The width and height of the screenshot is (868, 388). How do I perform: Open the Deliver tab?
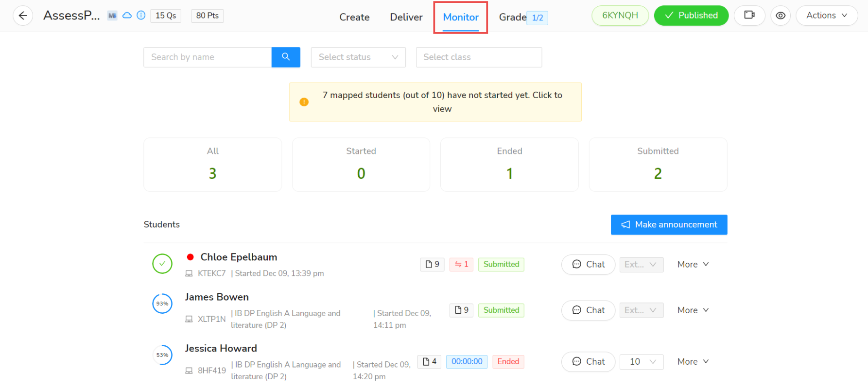coord(406,17)
